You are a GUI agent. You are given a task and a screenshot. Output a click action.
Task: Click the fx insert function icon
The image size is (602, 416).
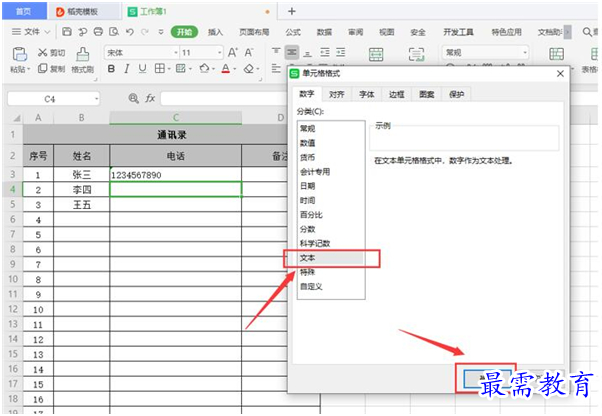click(150, 99)
